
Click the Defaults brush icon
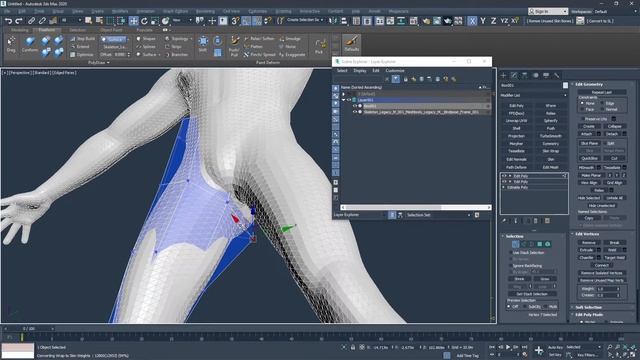pos(351,43)
